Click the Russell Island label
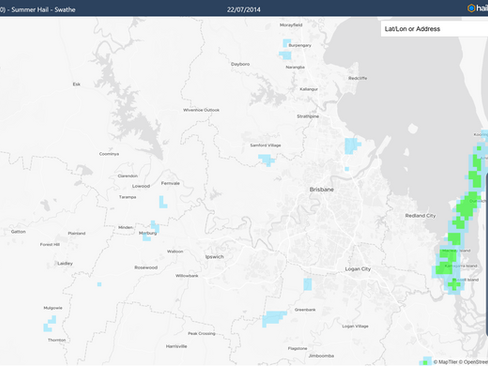This screenshot has width=488, height=366. click(x=466, y=280)
